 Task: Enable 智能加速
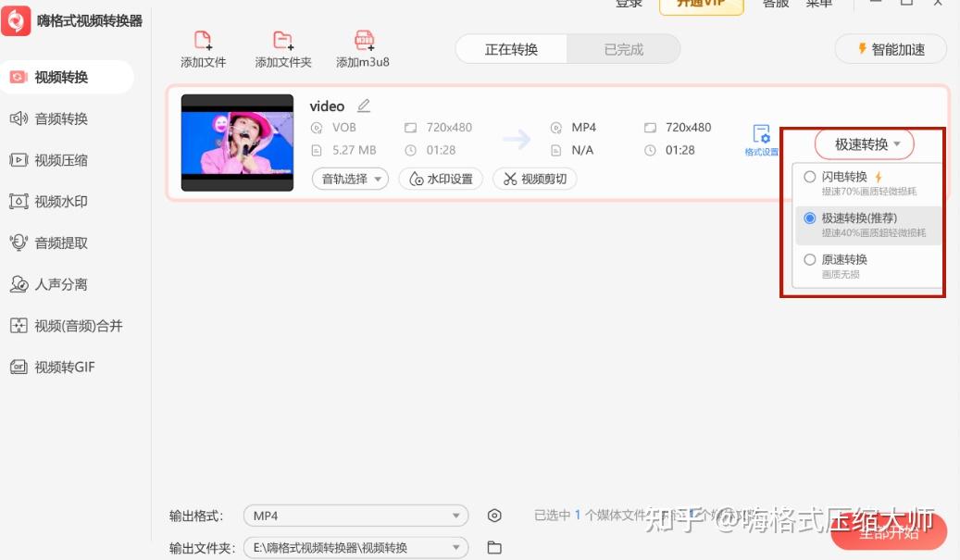890,48
